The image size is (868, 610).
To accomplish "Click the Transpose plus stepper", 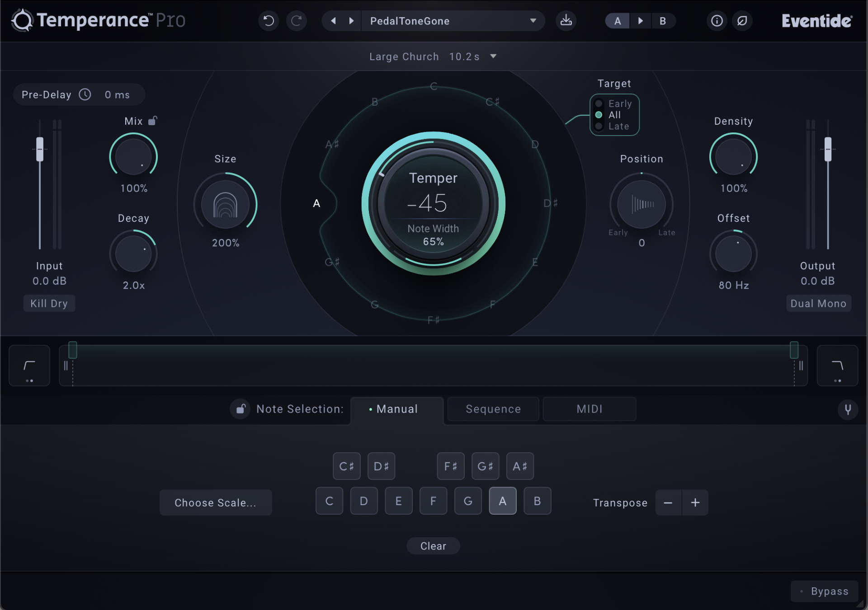I will coord(695,502).
